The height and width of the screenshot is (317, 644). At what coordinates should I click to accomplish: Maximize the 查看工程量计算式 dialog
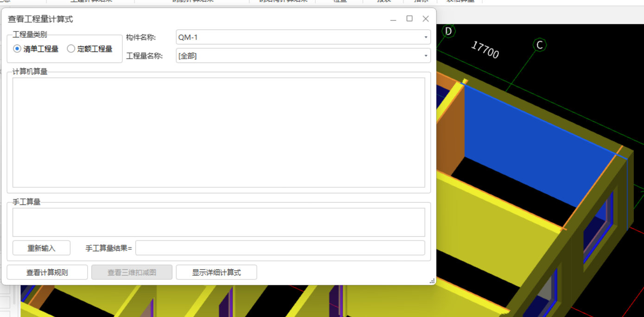pos(409,19)
